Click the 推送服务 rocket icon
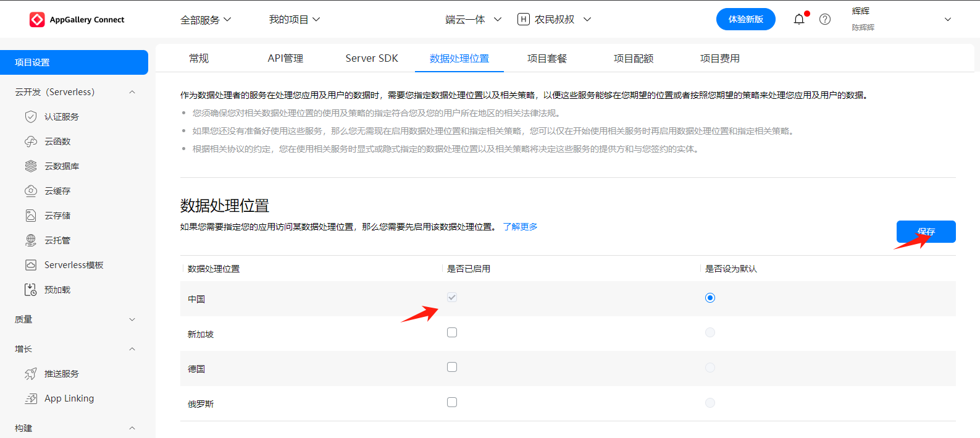 (x=31, y=374)
